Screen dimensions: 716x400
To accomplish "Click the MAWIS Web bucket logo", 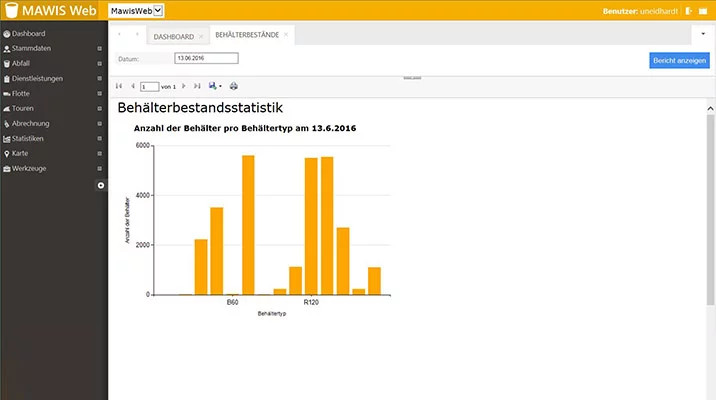I will click(x=11, y=11).
